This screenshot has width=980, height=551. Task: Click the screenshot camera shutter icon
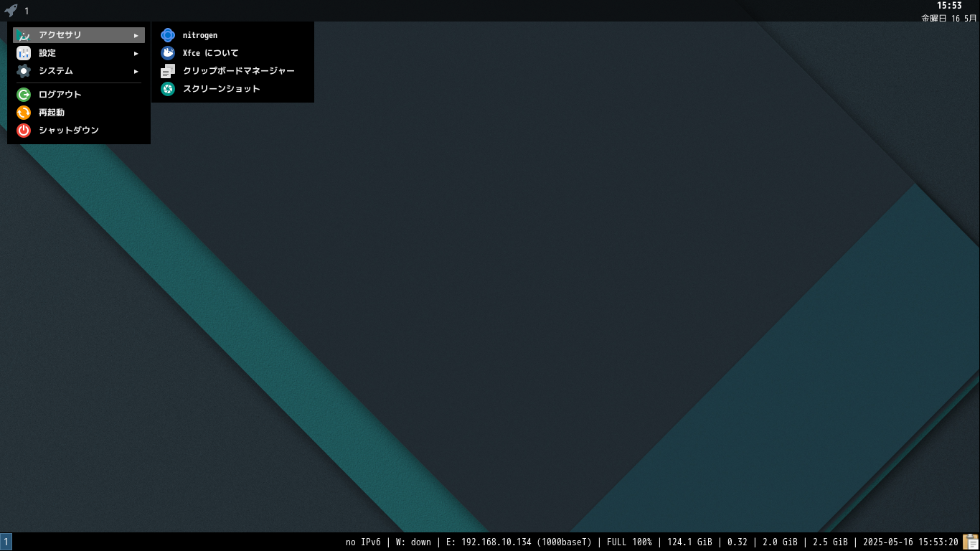168,89
